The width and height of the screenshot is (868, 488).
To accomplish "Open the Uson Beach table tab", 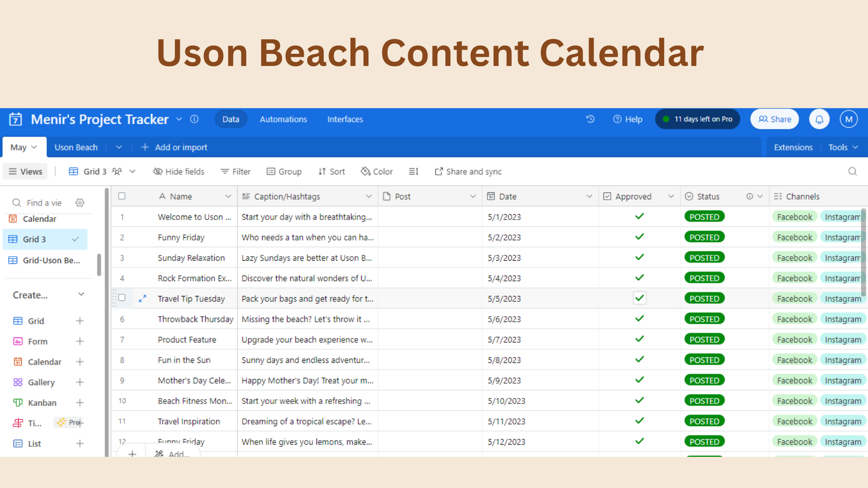I will click(76, 147).
